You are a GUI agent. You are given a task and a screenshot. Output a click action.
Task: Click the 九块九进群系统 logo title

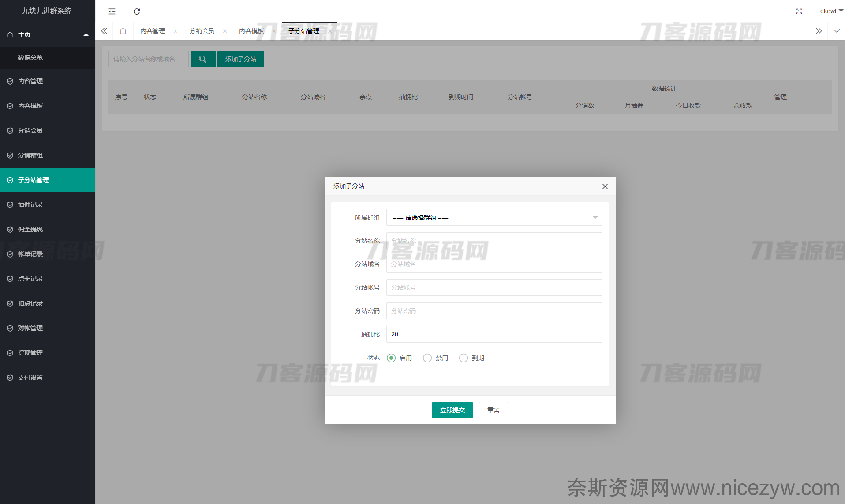pos(47,11)
